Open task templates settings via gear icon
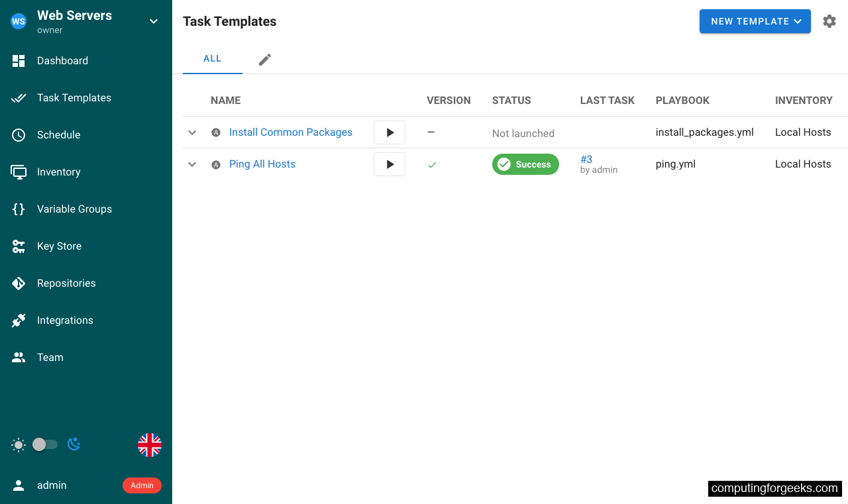The width and height of the screenshot is (848, 504). [829, 21]
